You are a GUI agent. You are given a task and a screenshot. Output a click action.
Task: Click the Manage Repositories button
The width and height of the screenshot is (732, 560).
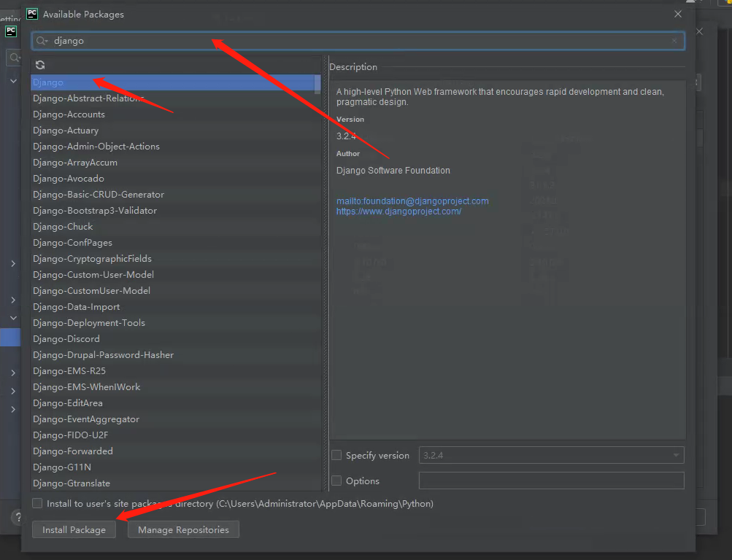click(x=183, y=529)
